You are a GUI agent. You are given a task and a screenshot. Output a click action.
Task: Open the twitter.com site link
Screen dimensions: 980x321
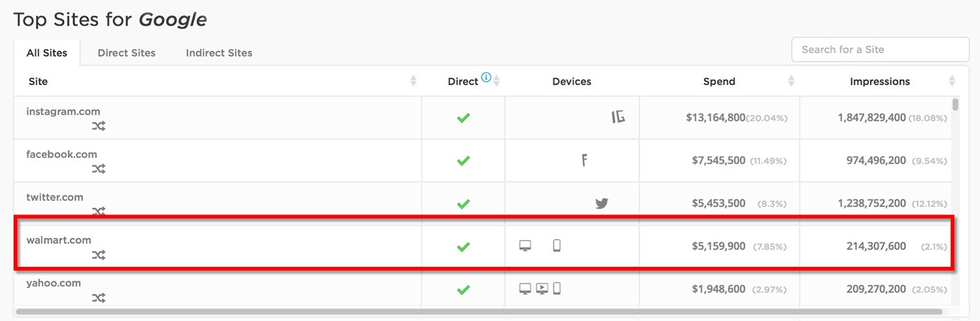55,197
